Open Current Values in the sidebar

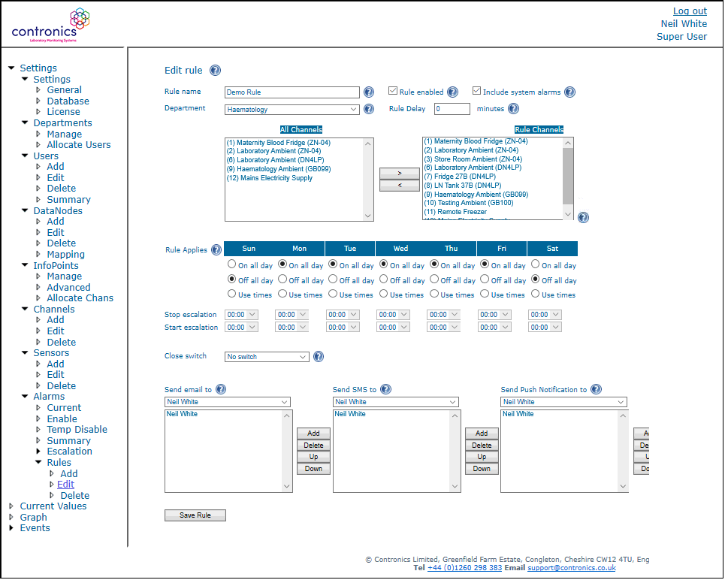pos(53,506)
